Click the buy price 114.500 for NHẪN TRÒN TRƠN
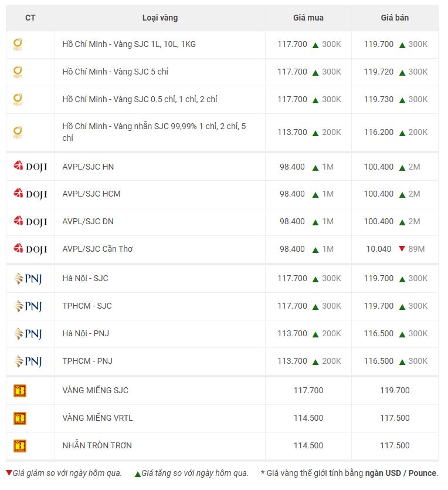 [308, 445]
